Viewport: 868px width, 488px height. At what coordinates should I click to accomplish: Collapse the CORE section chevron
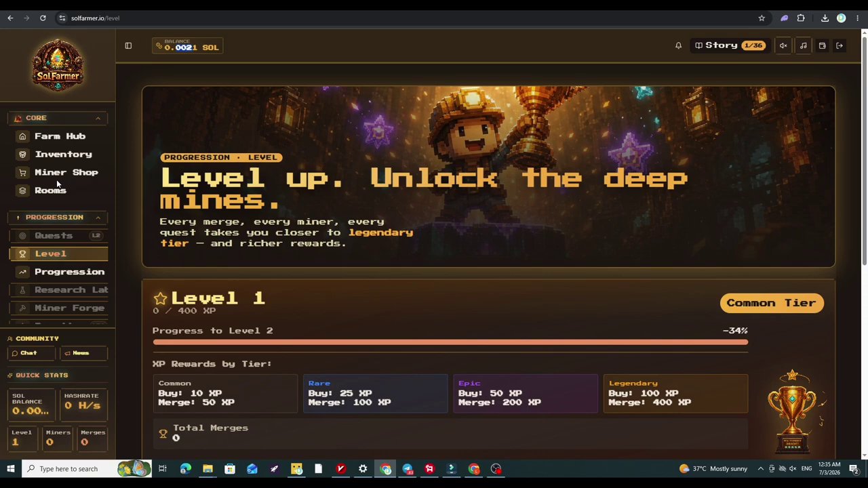[98, 118]
